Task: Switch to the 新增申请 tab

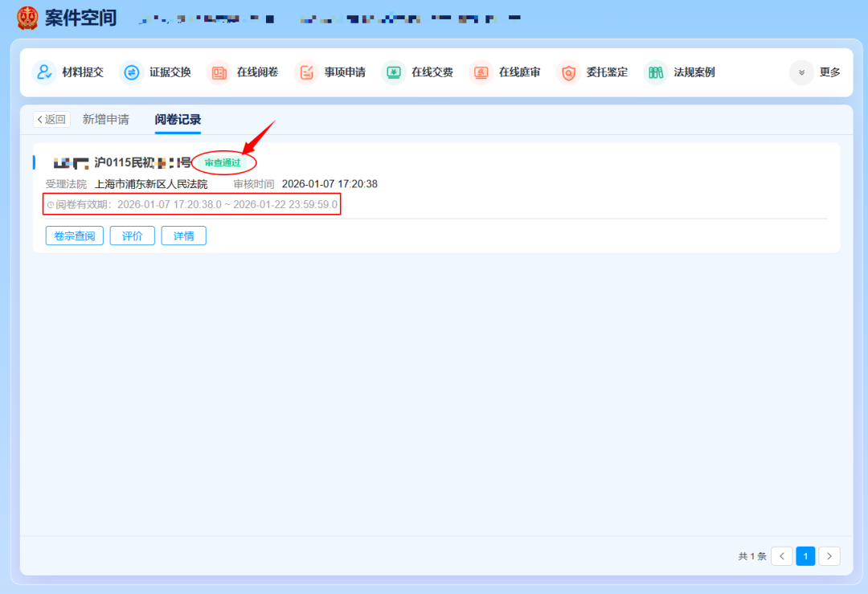Action: coord(105,119)
